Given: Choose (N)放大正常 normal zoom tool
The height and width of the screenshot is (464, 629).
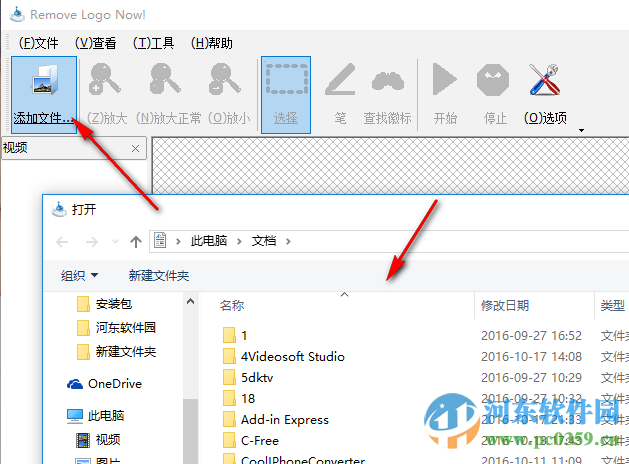Looking at the screenshot, I should (x=168, y=95).
